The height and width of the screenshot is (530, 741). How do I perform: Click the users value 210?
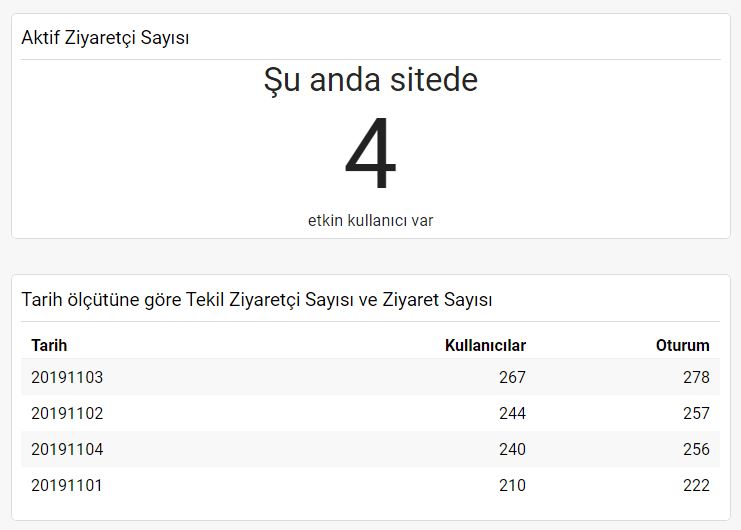point(512,485)
